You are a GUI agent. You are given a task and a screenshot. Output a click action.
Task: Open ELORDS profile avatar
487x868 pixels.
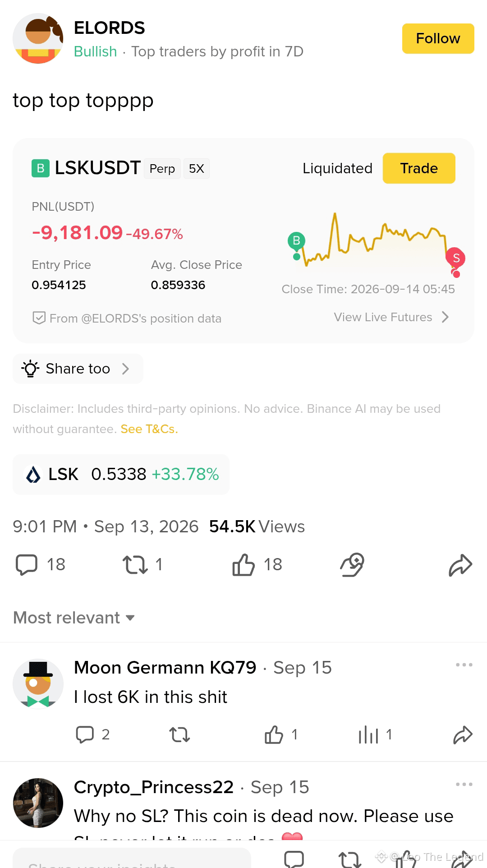[x=38, y=38]
